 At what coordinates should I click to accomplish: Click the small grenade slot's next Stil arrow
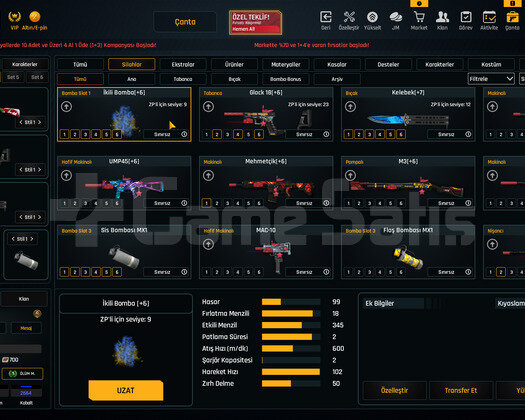coord(32,239)
